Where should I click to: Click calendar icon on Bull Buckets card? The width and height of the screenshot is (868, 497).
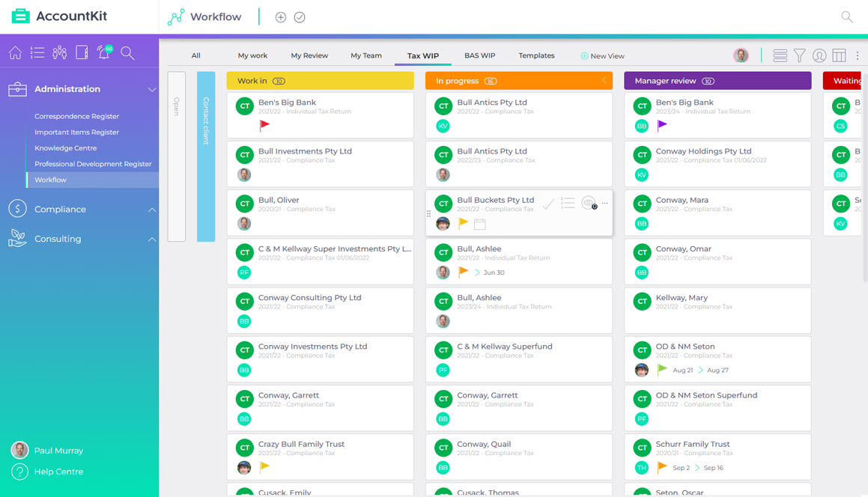point(480,224)
